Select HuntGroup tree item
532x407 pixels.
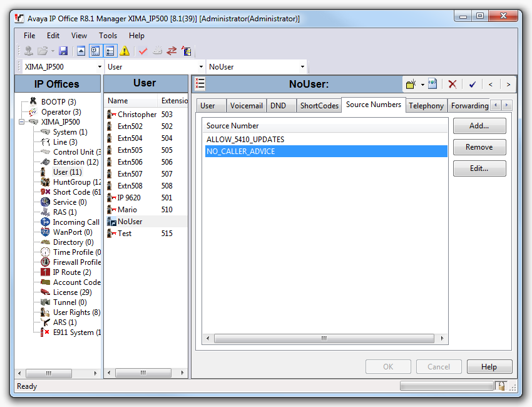coord(77,182)
